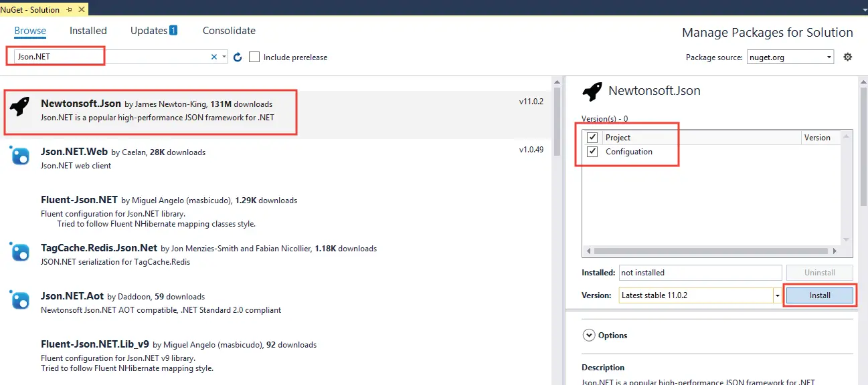Click the Installed version field
The width and height of the screenshot is (868, 385).
pos(700,273)
